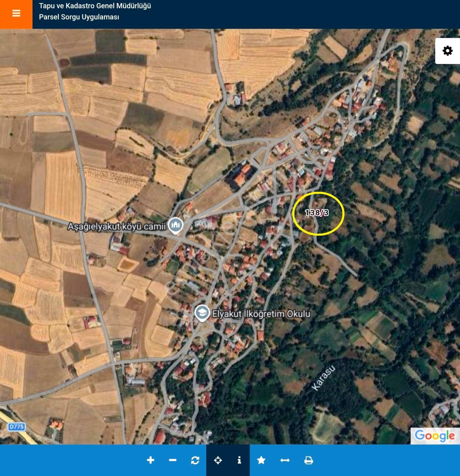
Task: Click Parsel Sorgu Uygulaması title
Action: coord(79,17)
